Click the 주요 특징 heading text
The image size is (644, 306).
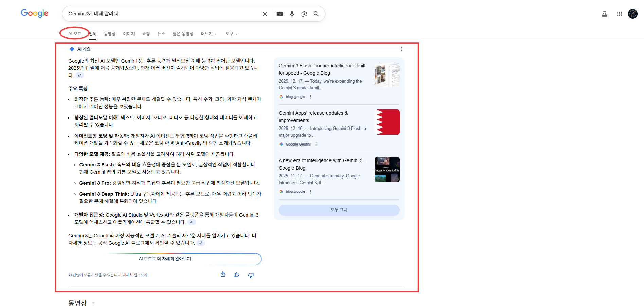pyautogui.click(x=78, y=88)
